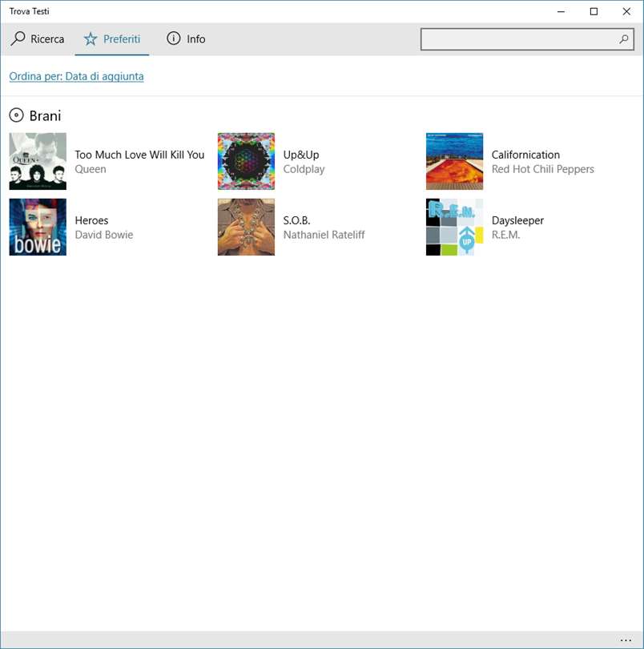Image resolution: width=644 pixels, height=649 pixels.
Task: Select the song Up&Up
Action: click(x=301, y=155)
